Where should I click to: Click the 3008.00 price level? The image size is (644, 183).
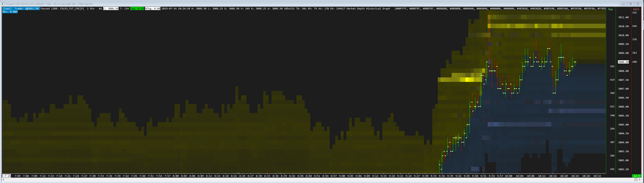click(623, 71)
